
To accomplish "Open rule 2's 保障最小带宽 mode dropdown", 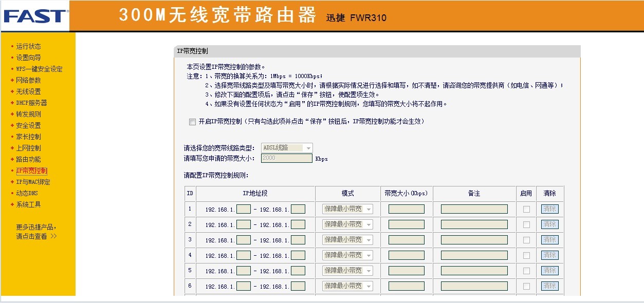I will pos(347,224).
